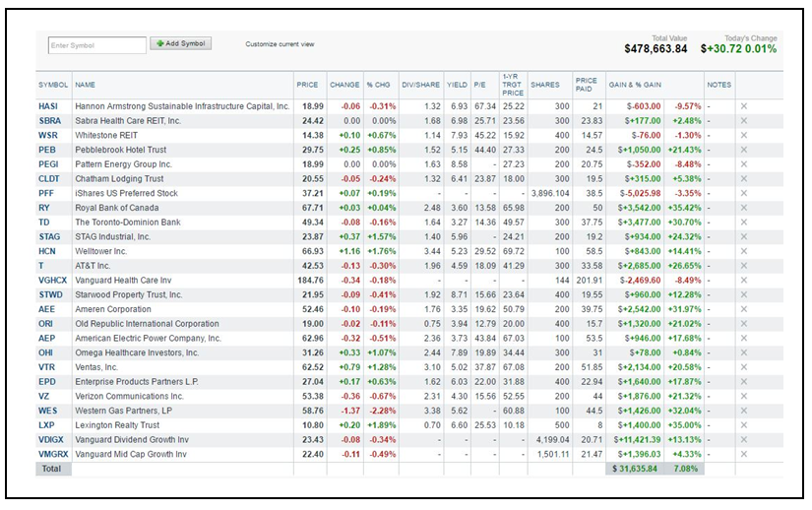812x510 pixels.
Task: Click the X icon on RY row
Action: [x=744, y=208]
